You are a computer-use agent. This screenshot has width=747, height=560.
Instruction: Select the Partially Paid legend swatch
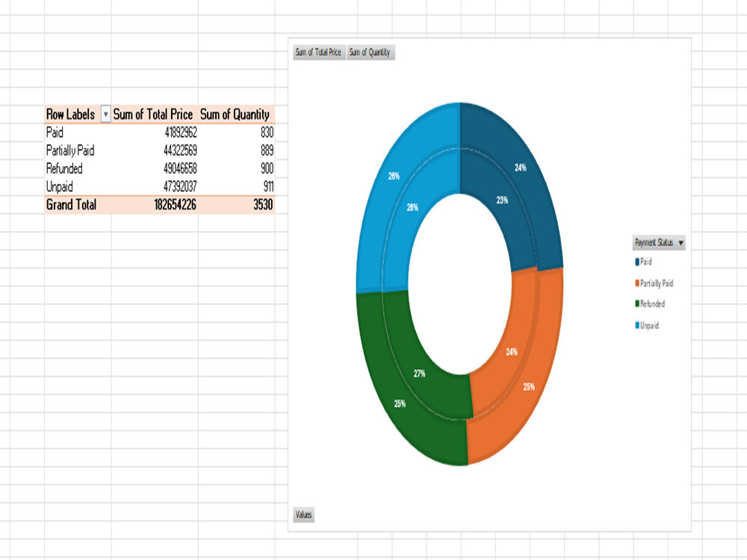tap(637, 283)
